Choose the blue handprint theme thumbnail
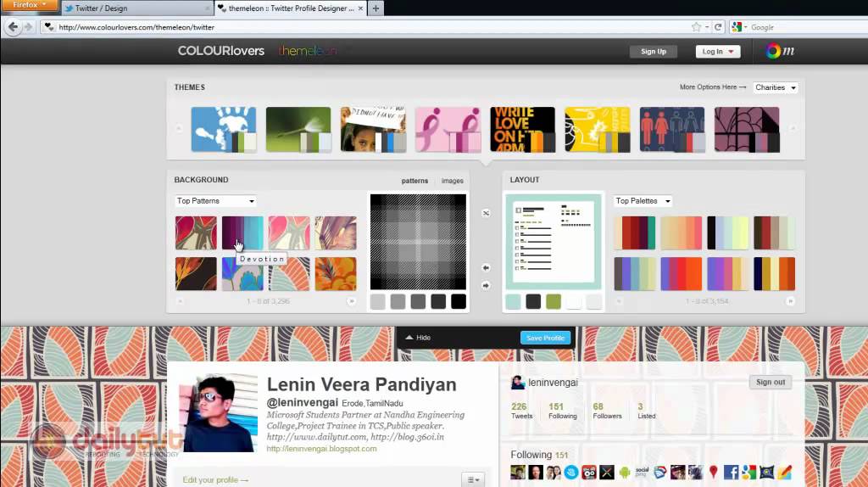This screenshot has height=487, width=868. coord(224,129)
